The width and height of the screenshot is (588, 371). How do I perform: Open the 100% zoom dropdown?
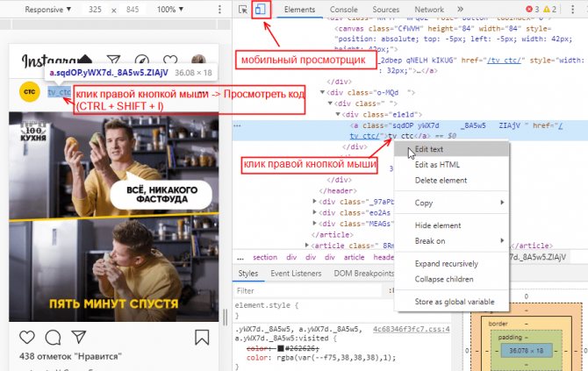170,10
